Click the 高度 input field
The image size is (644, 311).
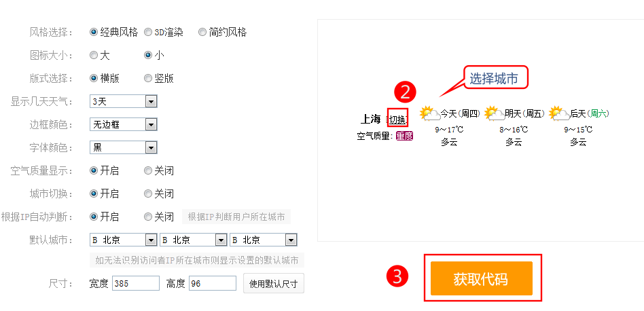tap(212, 283)
